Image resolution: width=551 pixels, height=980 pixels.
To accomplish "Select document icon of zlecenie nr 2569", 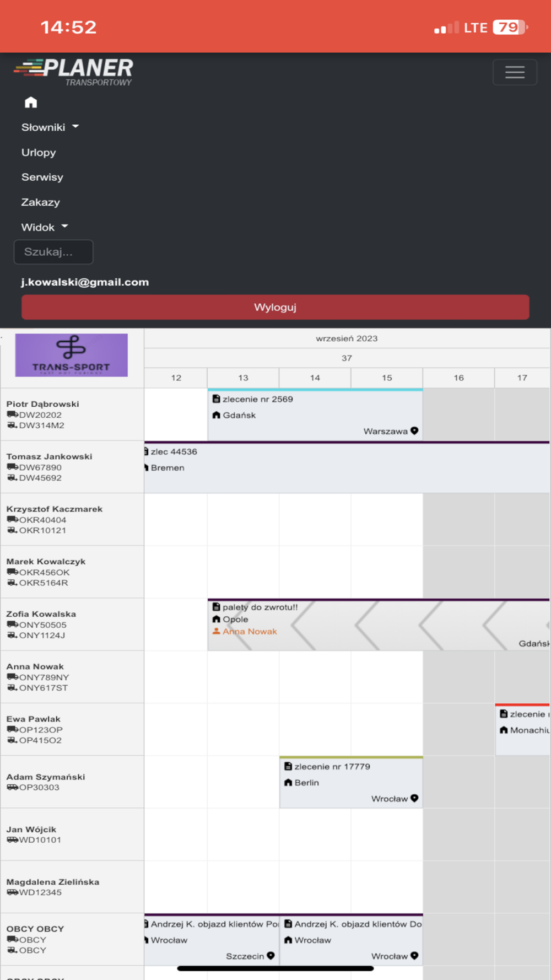I will point(216,399).
